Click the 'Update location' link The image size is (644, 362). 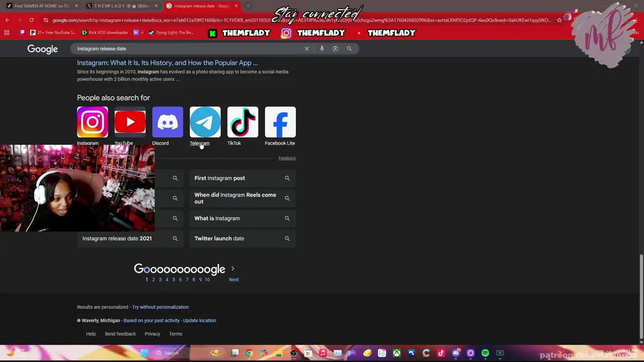[x=199, y=320]
